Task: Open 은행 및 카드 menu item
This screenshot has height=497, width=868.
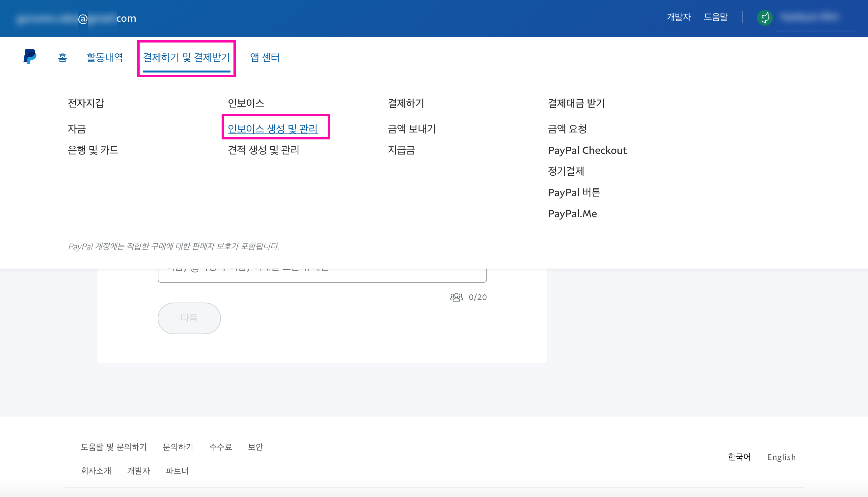Action: pos(93,150)
